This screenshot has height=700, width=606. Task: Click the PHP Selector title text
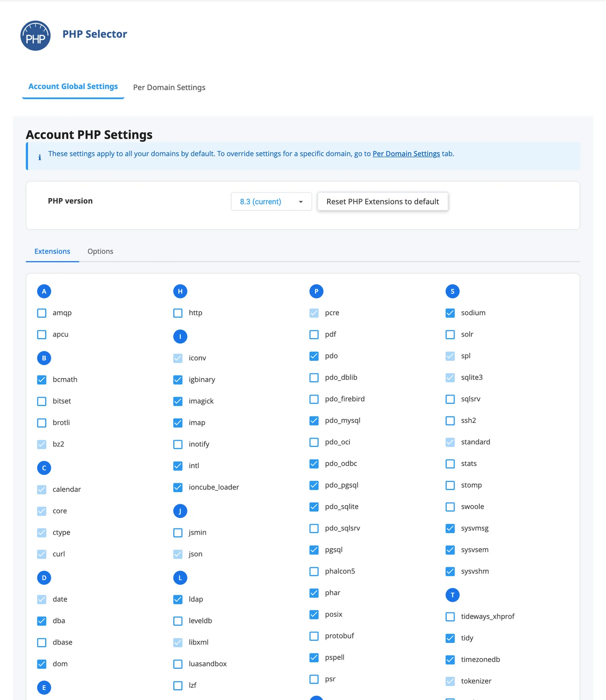pos(95,34)
